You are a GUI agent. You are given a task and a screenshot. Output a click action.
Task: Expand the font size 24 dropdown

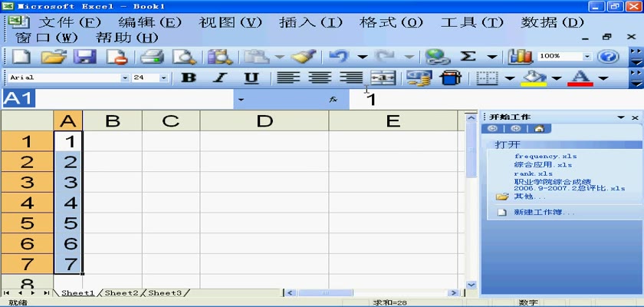[x=163, y=78]
